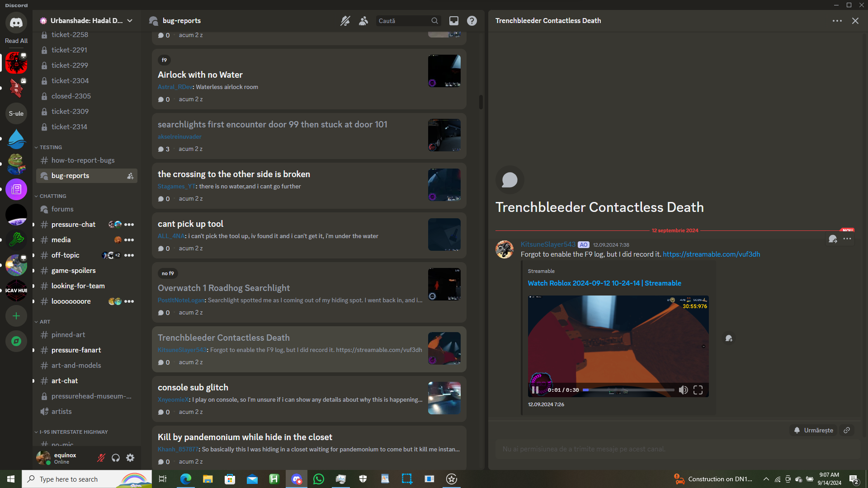Open console sub glitch post

[193, 387]
